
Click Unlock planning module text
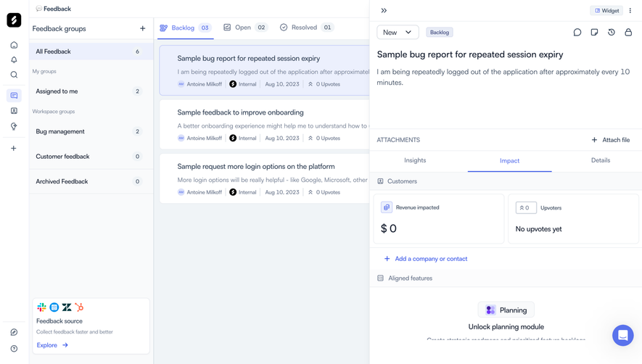(x=506, y=327)
